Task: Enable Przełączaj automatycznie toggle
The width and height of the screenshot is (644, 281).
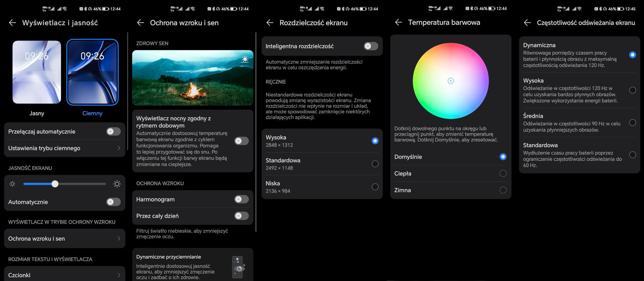Action: 113,131
